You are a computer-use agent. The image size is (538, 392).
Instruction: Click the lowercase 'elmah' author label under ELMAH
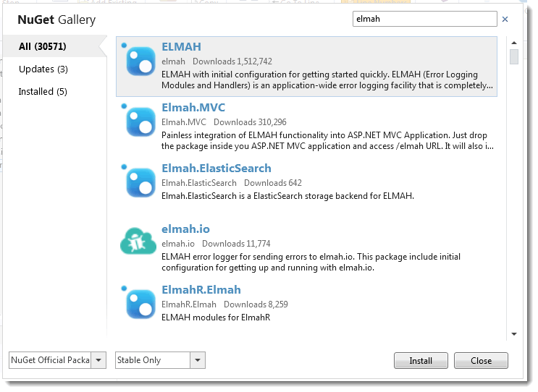(x=173, y=61)
